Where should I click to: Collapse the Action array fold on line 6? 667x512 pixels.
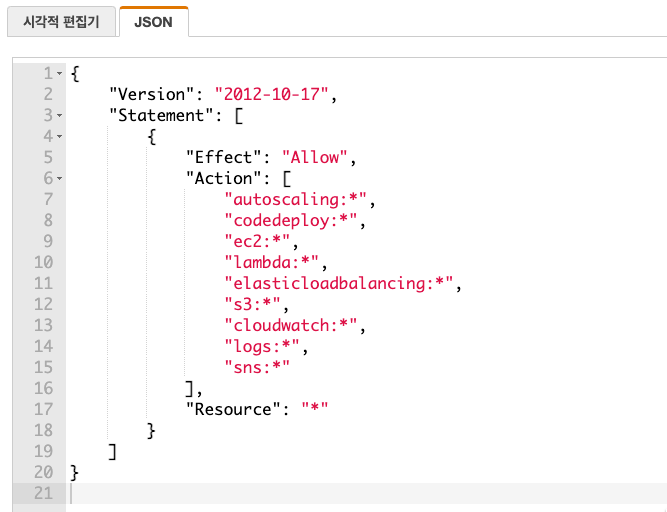tap(60, 178)
